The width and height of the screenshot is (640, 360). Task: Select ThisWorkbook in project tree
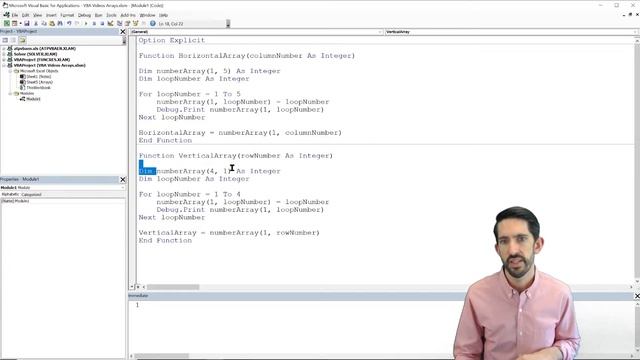pos(38,88)
